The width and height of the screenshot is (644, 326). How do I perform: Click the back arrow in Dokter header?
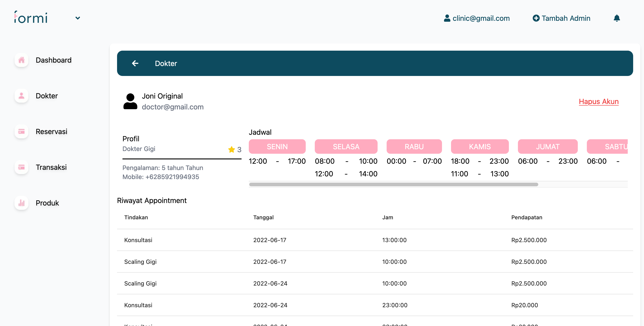[x=135, y=63]
